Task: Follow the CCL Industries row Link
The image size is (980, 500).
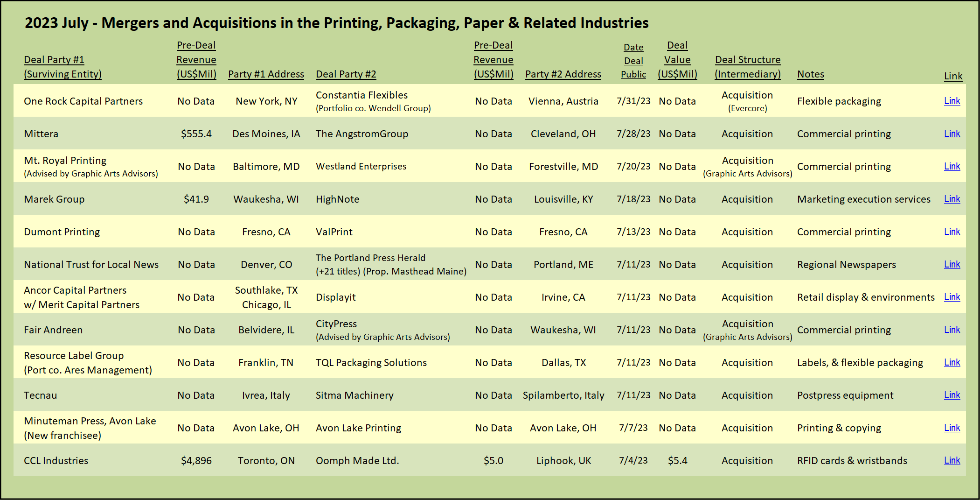Action: pos(952,460)
